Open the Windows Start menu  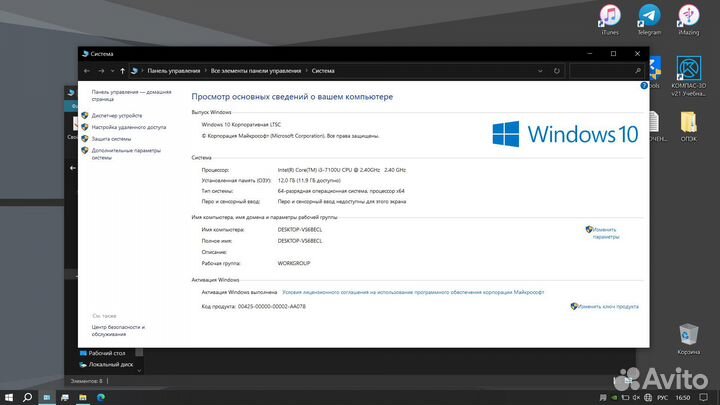(9, 397)
